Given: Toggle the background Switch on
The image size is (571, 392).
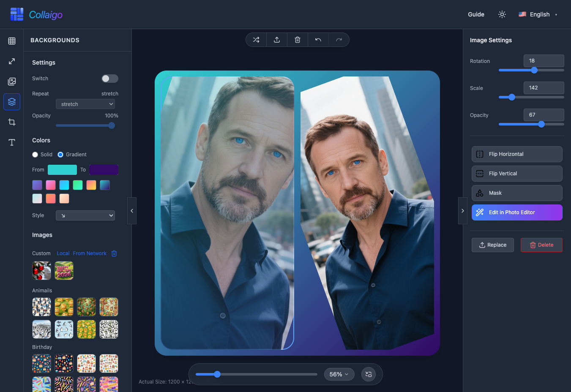Looking at the screenshot, I should click(x=110, y=79).
